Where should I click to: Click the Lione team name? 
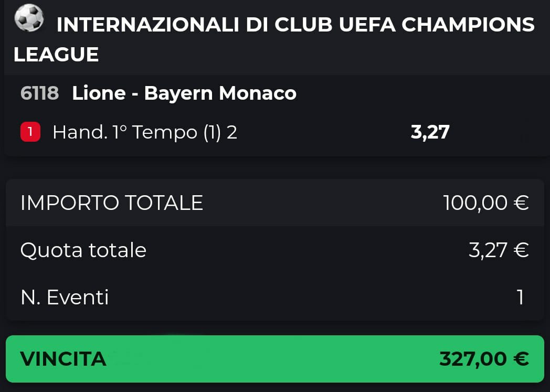[x=99, y=93]
